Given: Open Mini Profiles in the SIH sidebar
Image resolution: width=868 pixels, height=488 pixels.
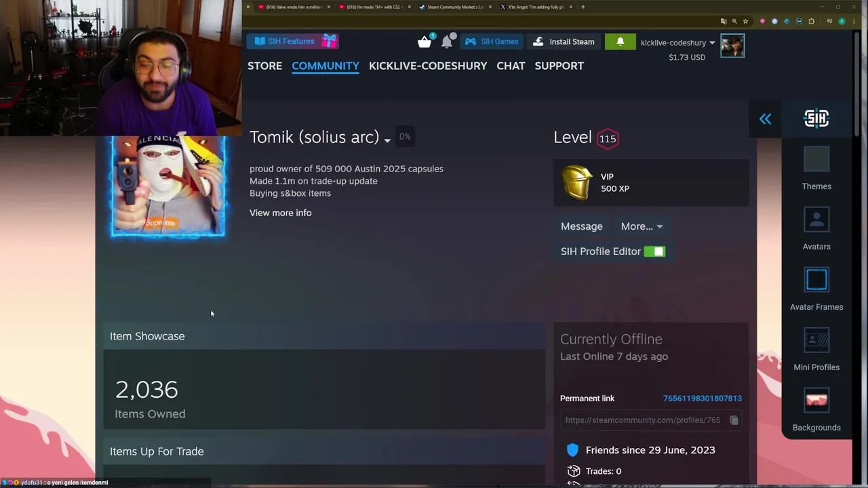Looking at the screenshot, I should click(816, 350).
